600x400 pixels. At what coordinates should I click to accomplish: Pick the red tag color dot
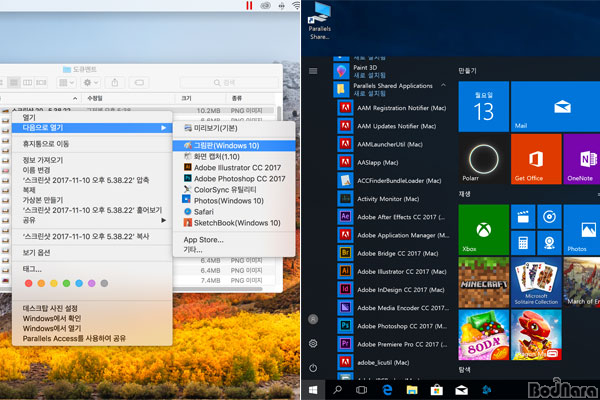point(28,283)
